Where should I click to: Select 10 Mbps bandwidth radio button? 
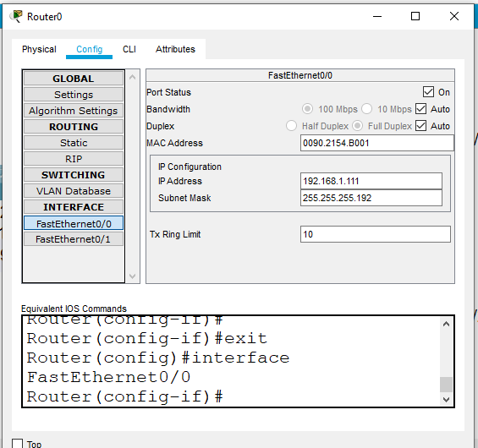[366, 109]
